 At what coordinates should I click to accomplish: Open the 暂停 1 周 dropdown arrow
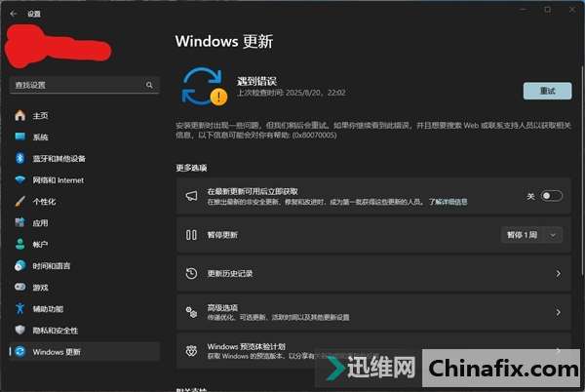tap(553, 235)
